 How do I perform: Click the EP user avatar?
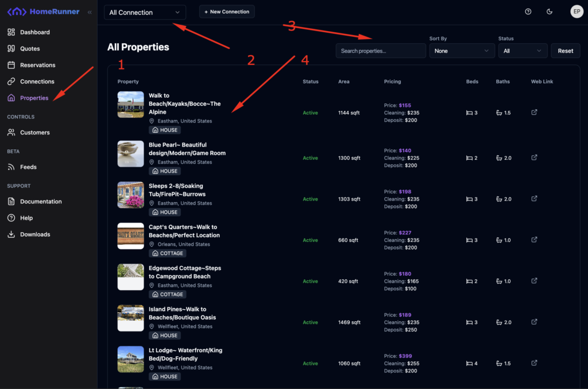point(576,12)
